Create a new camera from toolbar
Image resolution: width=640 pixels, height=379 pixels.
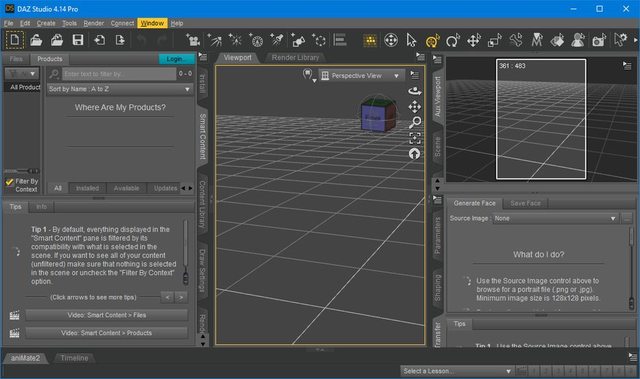tap(193, 40)
